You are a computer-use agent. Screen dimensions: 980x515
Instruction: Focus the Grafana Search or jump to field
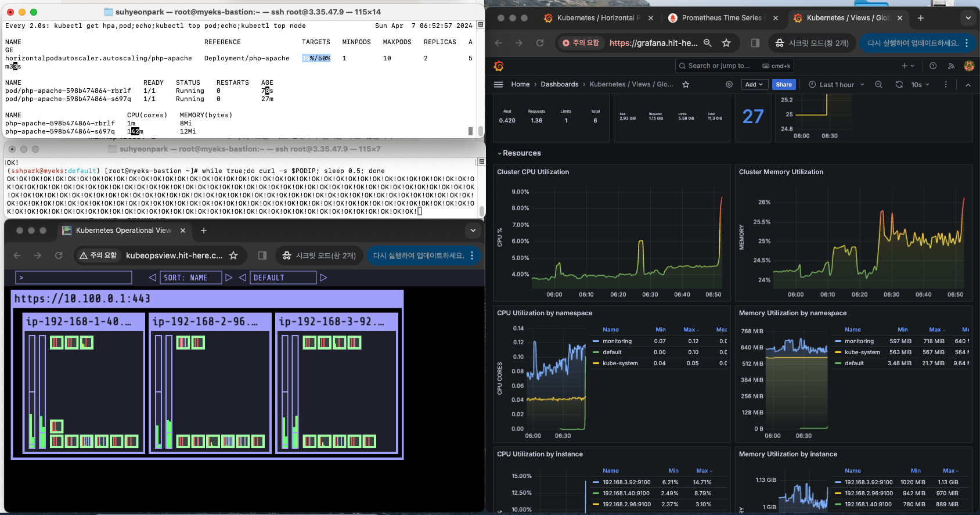pos(734,66)
